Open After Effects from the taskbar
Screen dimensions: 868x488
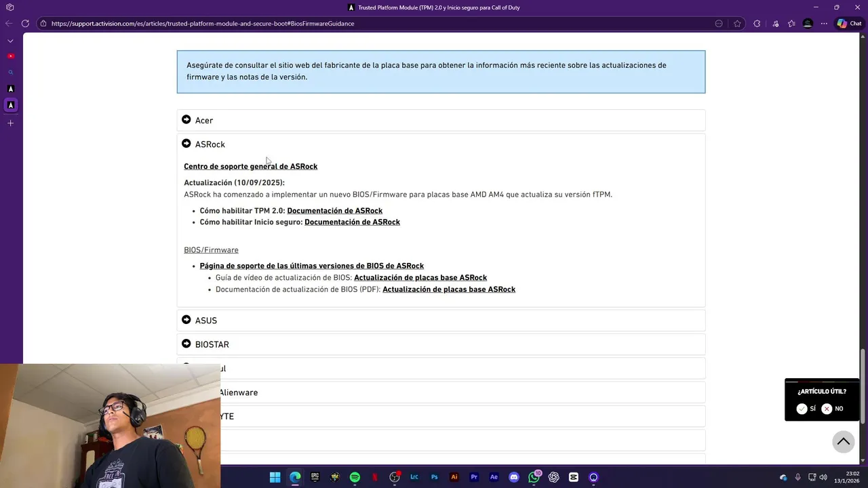(x=494, y=477)
